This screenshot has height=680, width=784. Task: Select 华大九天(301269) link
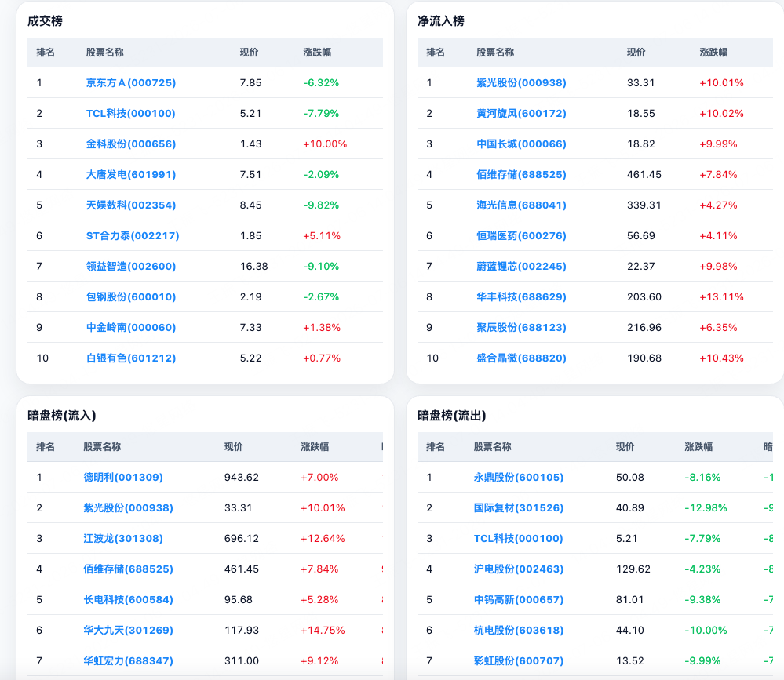[128, 630]
